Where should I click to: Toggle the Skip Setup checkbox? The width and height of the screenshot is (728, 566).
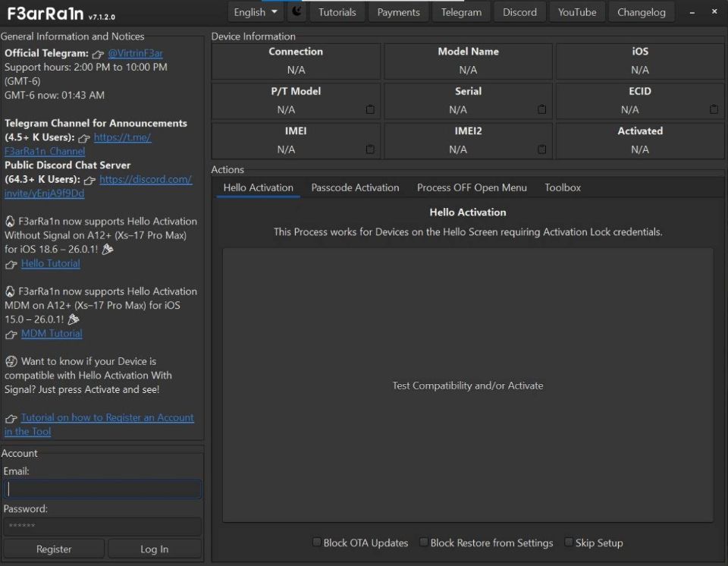568,542
